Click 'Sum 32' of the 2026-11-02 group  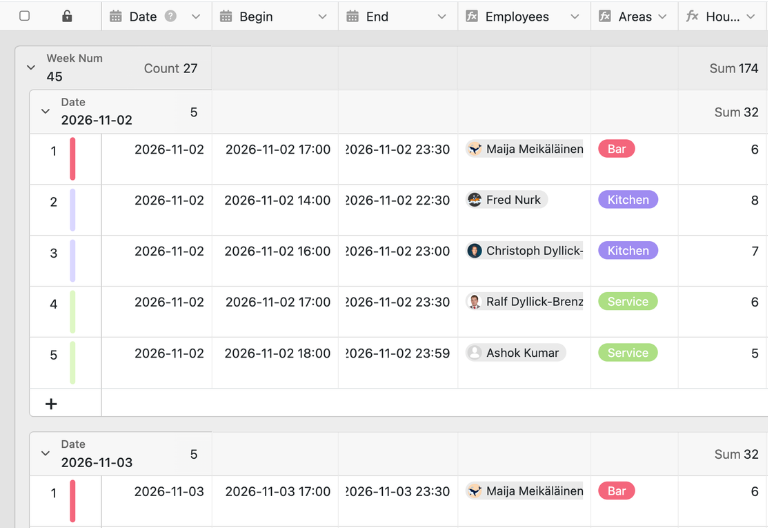tap(736, 112)
